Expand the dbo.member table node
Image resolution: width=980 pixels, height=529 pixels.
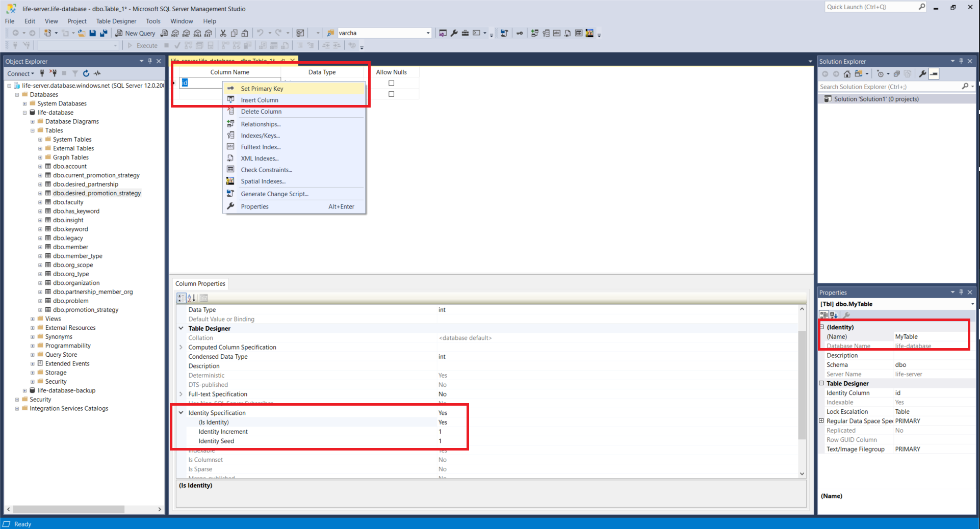tap(40, 247)
